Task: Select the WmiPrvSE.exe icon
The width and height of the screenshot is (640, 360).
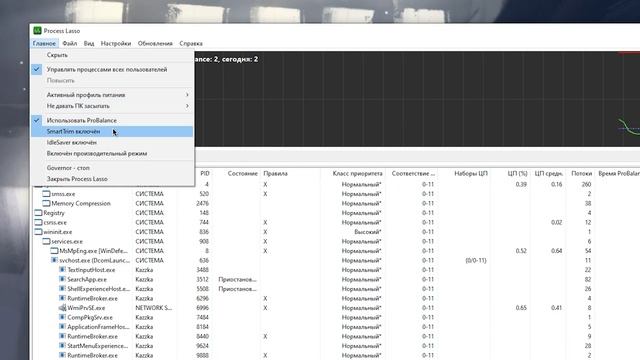Action: click(x=62, y=308)
